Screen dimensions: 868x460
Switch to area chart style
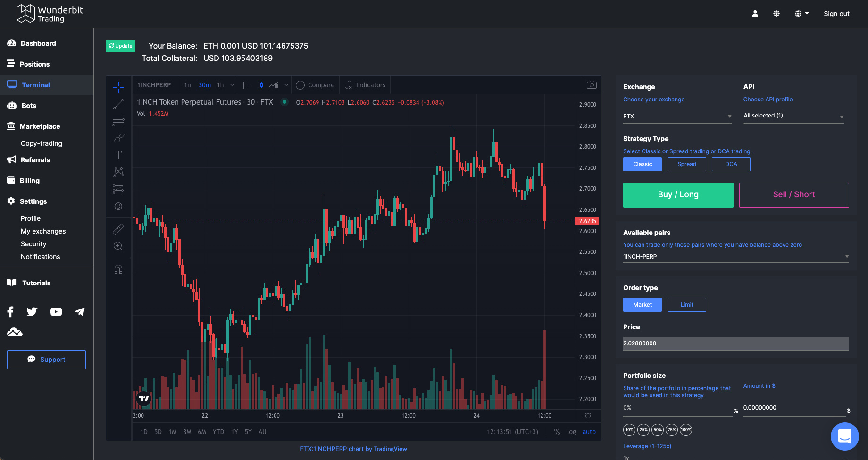pyautogui.click(x=274, y=85)
